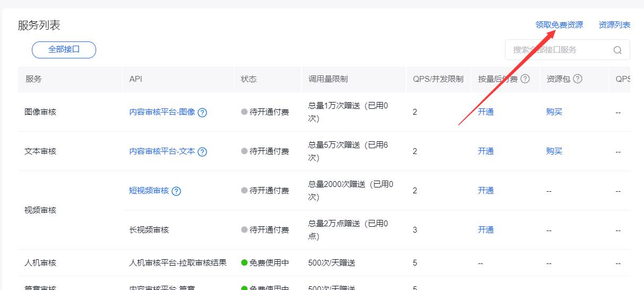This screenshot has height=290, width=644.
Task: Show help for 按量后付费 column
Action: click(x=525, y=79)
